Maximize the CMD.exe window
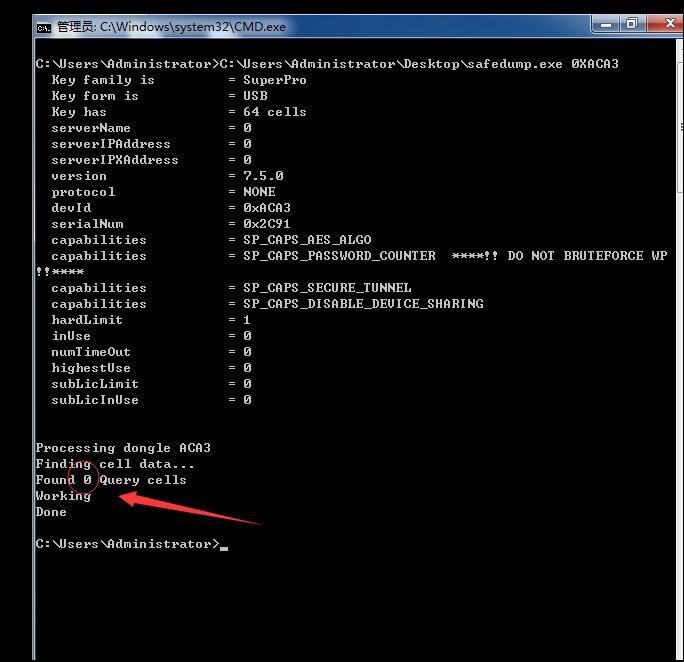The image size is (684, 662). [632, 24]
